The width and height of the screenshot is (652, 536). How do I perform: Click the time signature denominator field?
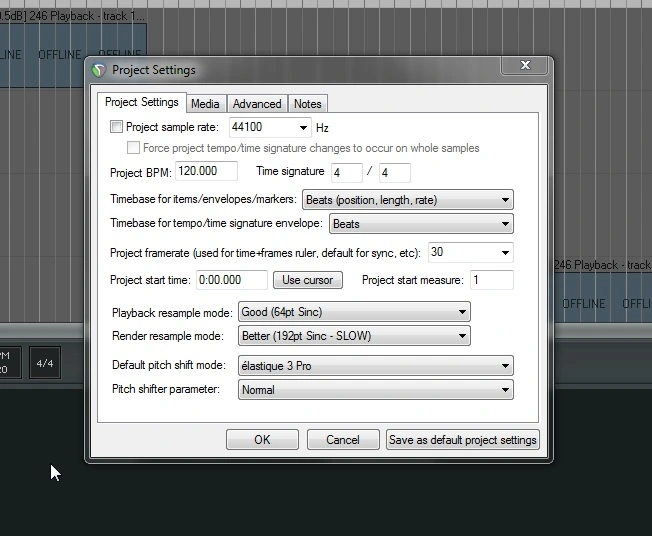coord(395,173)
